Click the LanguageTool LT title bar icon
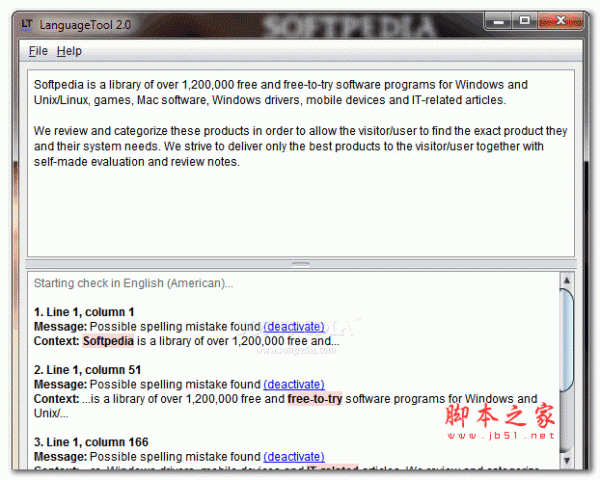The image size is (600, 480). click(x=27, y=24)
